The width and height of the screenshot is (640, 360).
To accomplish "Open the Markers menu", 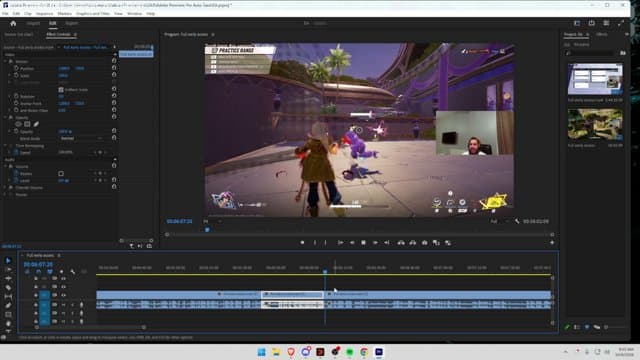I will (x=64, y=13).
